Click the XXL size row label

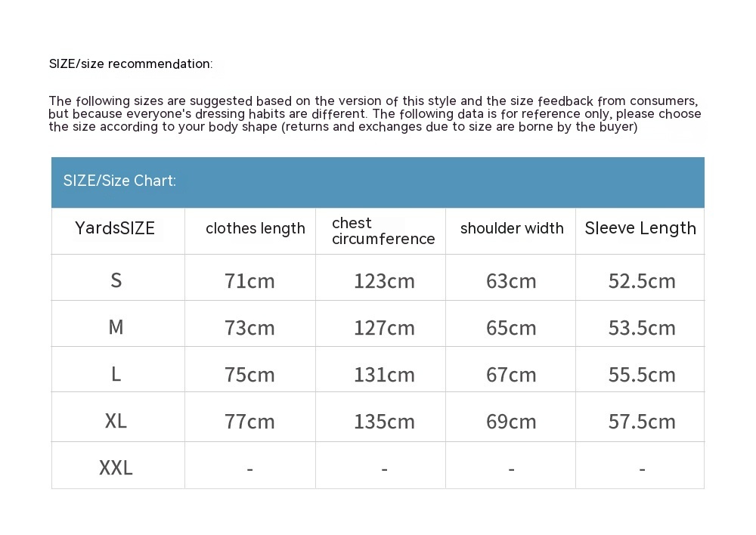pos(116,468)
